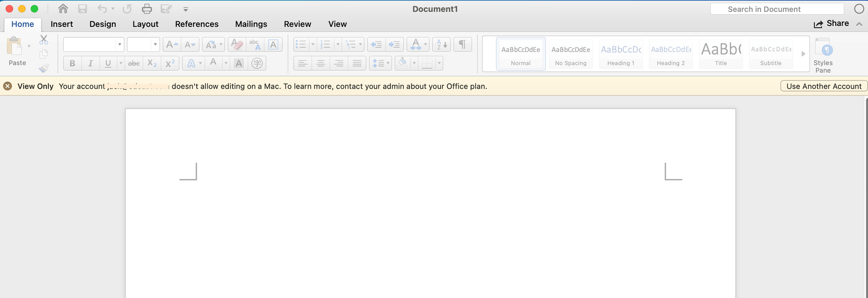This screenshot has height=298, width=868.
Task: Open the Home icon in title bar
Action: pos(63,8)
